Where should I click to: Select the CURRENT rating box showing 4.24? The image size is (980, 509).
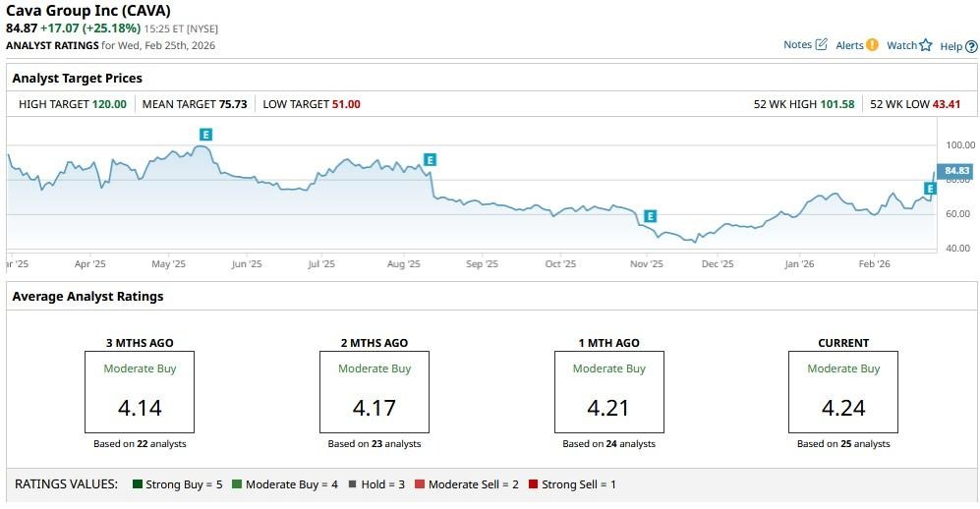point(843,392)
